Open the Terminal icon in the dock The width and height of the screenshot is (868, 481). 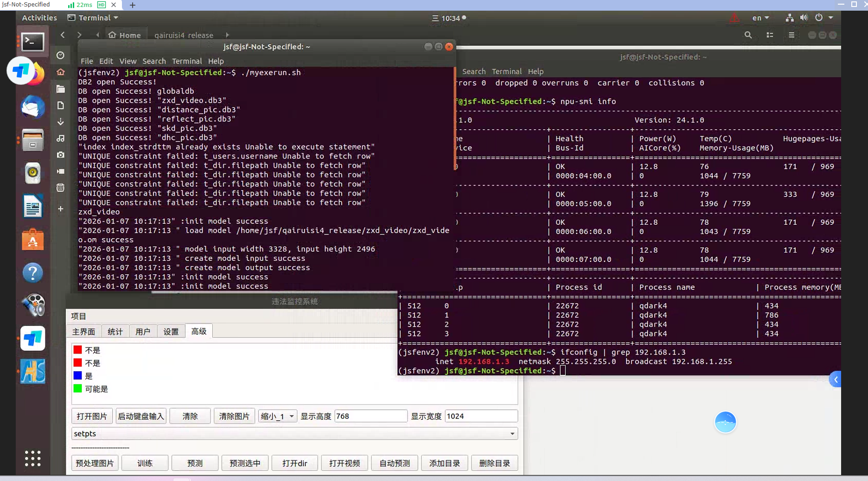pos(32,42)
